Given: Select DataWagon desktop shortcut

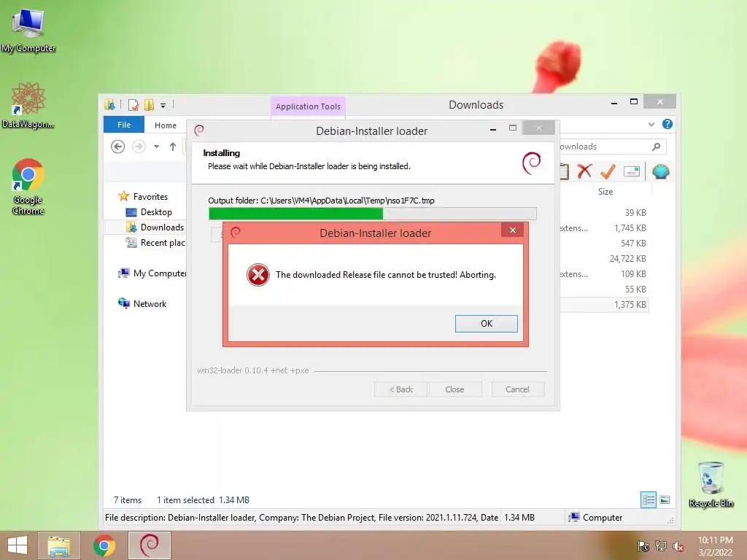Looking at the screenshot, I should (28, 105).
